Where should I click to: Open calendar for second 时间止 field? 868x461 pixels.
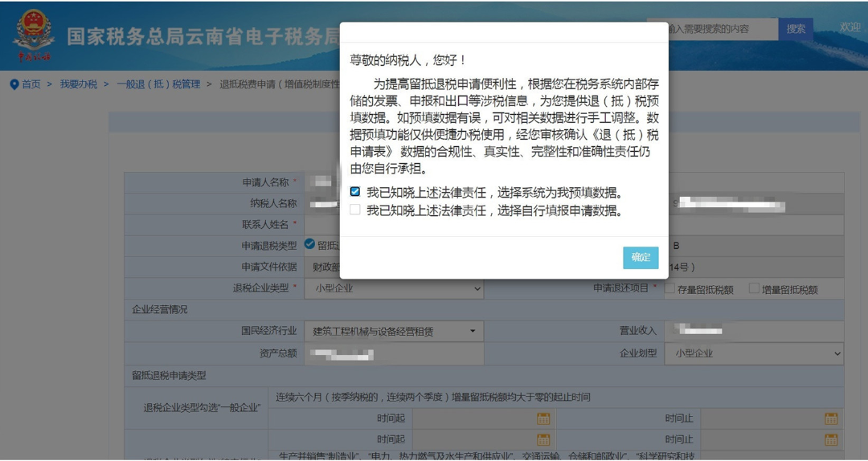coord(831,439)
